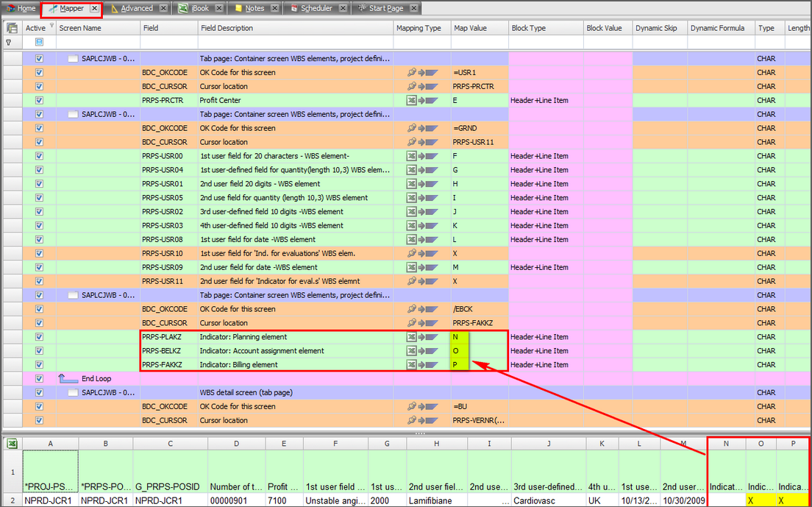Click the screen page icon beside SAPLCJWB row
Screen dimensions: 812x507
72,58
